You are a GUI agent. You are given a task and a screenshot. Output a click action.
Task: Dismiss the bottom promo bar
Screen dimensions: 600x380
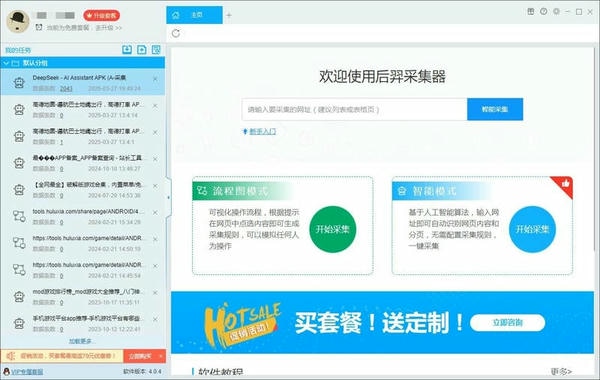[x=161, y=356]
